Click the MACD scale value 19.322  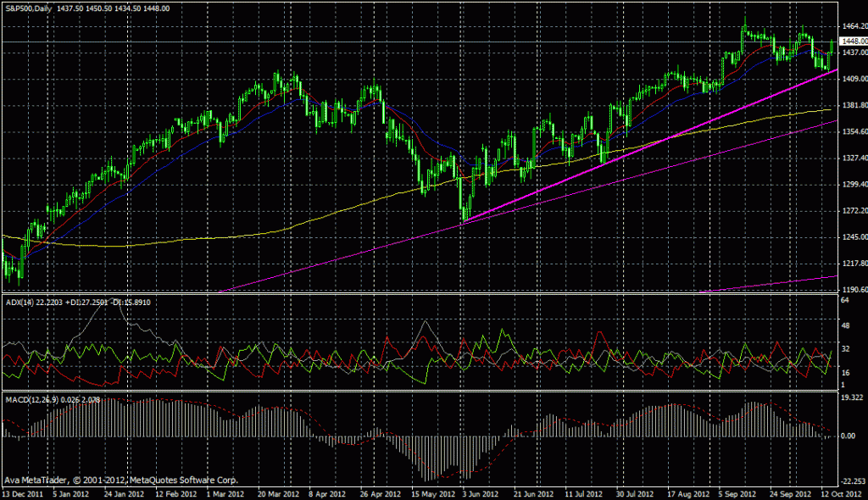pyautogui.click(x=852, y=397)
